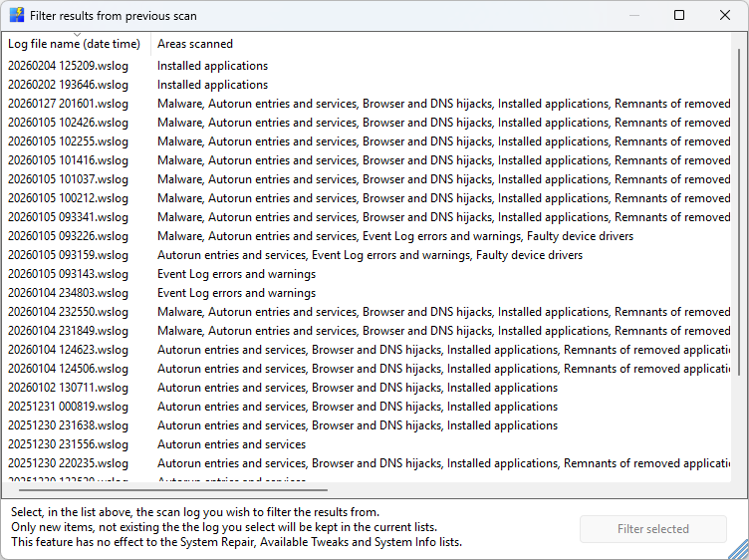Choose the 20251230 231556.wslog entry

pyautogui.click(x=68, y=444)
